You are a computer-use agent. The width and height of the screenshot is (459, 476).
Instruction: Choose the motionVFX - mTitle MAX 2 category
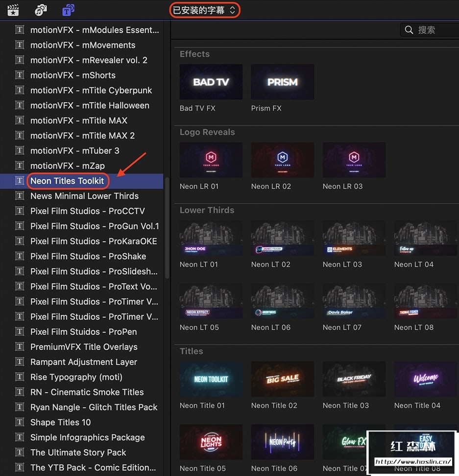tap(82, 135)
